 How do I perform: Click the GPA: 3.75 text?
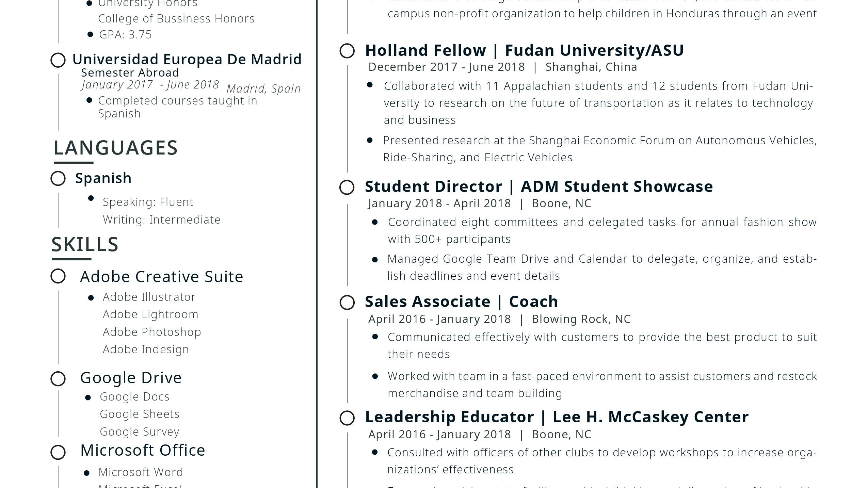click(x=125, y=35)
